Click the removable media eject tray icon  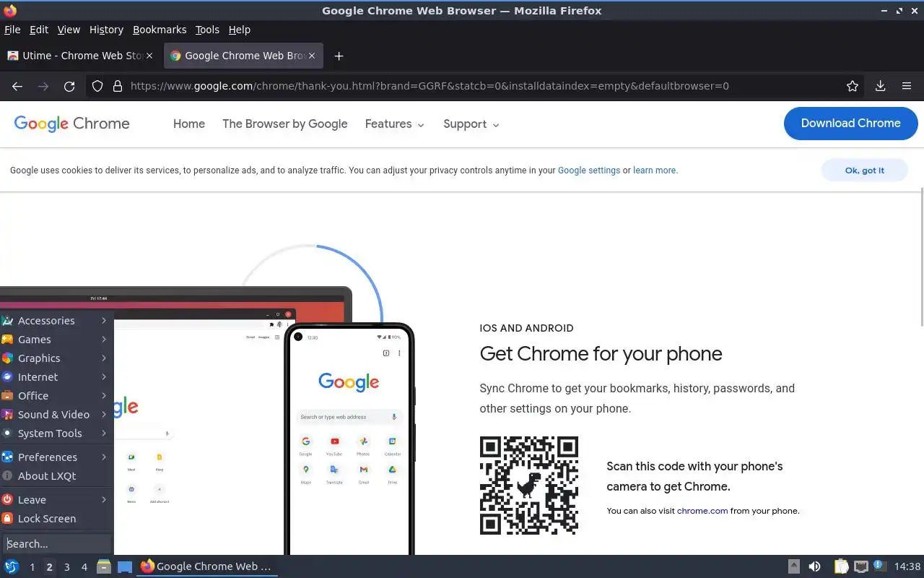point(793,566)
